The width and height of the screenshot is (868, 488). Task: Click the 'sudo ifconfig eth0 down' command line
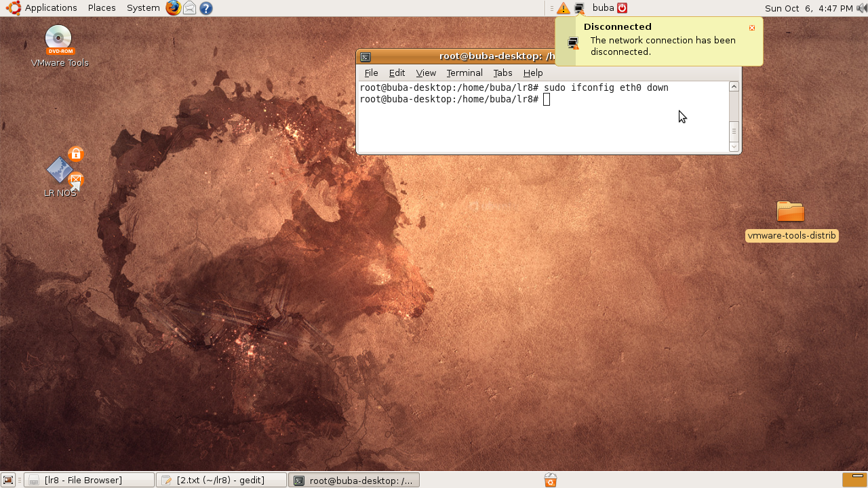coord(606,87)
